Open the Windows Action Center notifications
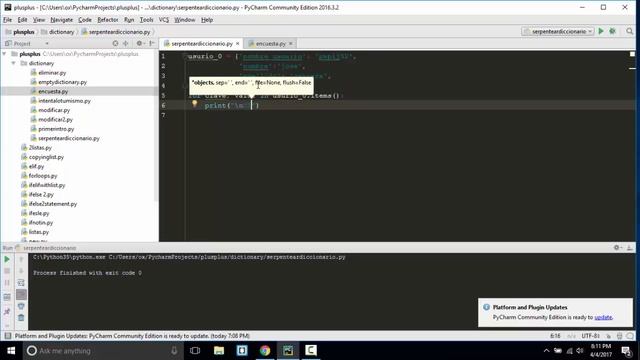 tap(626, 351)
